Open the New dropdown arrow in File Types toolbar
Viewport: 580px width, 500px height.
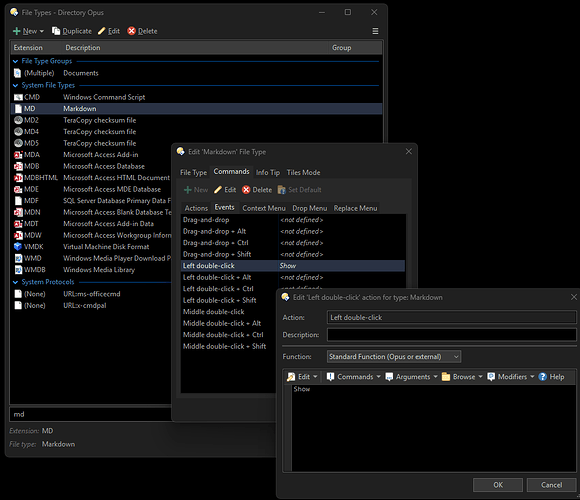(41, 31)
